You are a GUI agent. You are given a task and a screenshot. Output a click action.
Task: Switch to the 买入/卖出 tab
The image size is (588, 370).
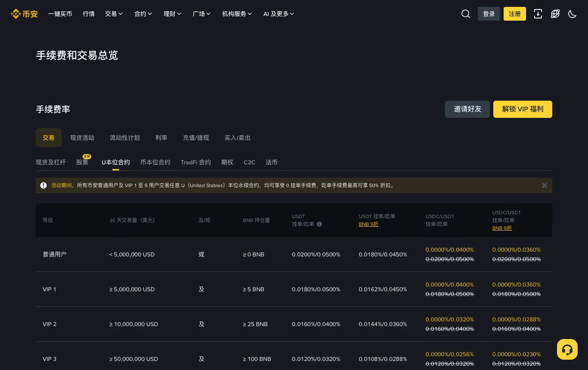tap(238, 138)
